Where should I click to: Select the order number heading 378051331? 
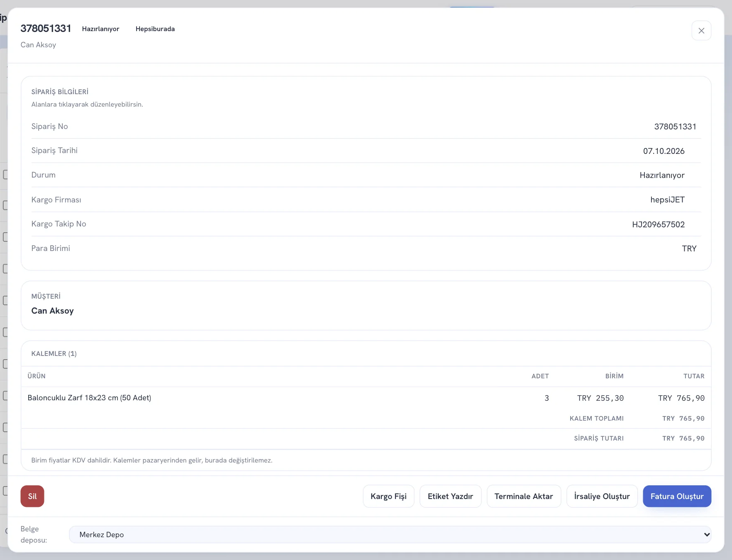pos(46,28)
